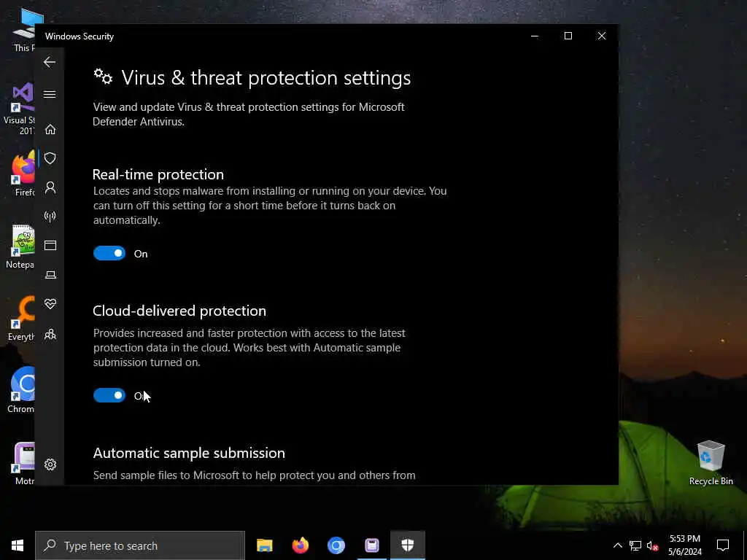Image resolution: width=747 pixels, height=560 pixels.
Task: Click the Windows Security taskbar icon
Action: click(x=407, y=545)
